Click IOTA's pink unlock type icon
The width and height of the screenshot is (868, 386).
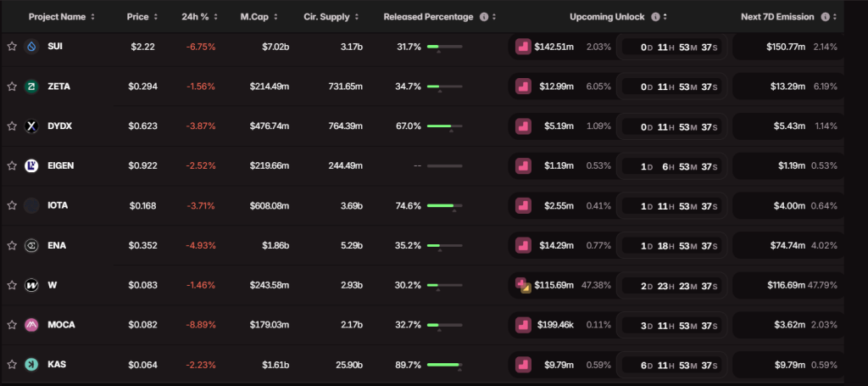click(x=523, y=205)
